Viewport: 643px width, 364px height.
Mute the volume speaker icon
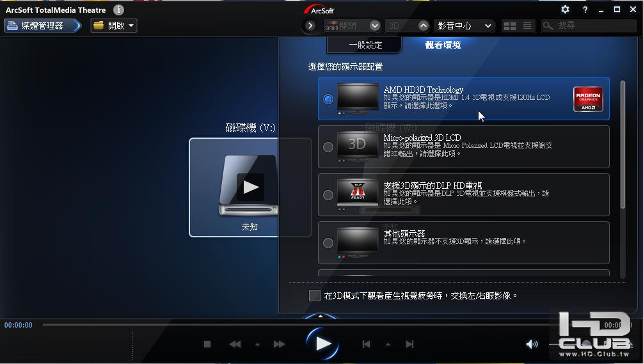(x=532, y=344)
